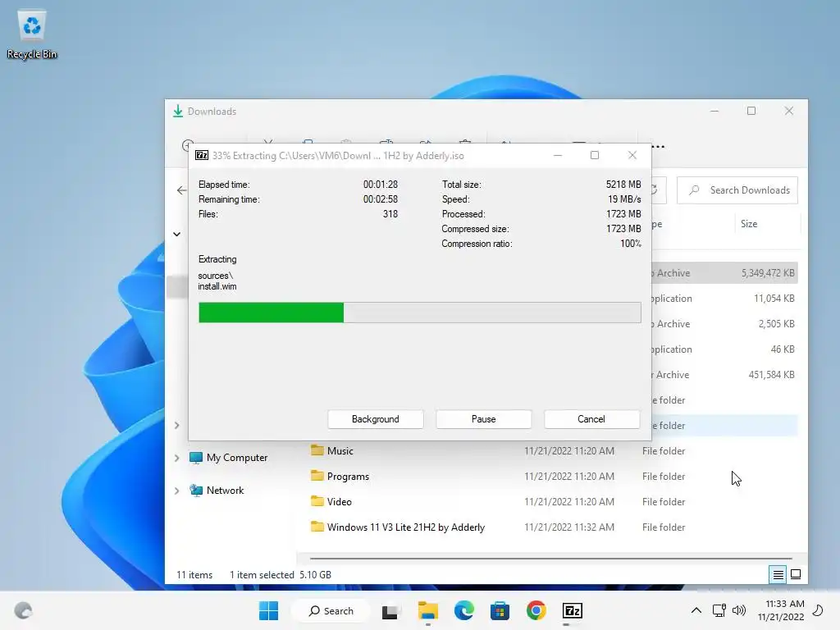Click the network tray icon
This screenshot has height=630, width=840.
[x=719, y=610]
